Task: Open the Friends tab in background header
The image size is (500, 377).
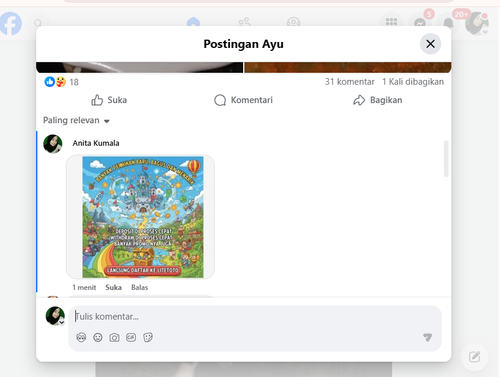Action: pyautogui.click(x=244, y=22)
